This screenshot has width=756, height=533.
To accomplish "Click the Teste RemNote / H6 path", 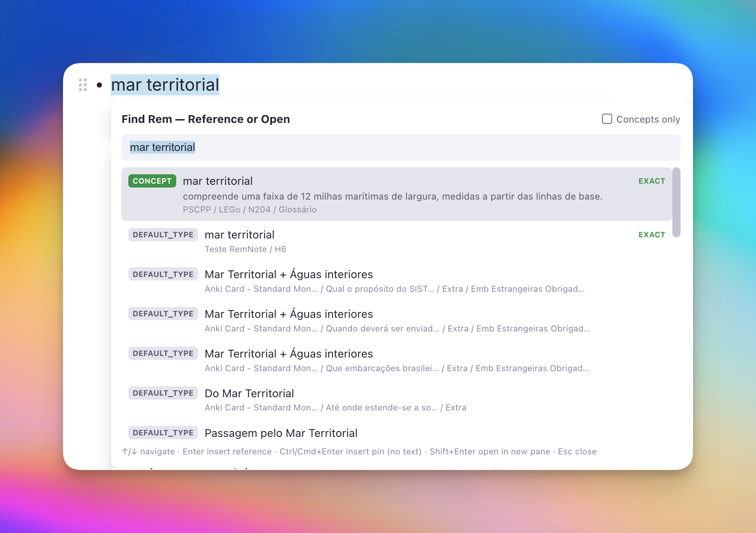I will [245, 249].
